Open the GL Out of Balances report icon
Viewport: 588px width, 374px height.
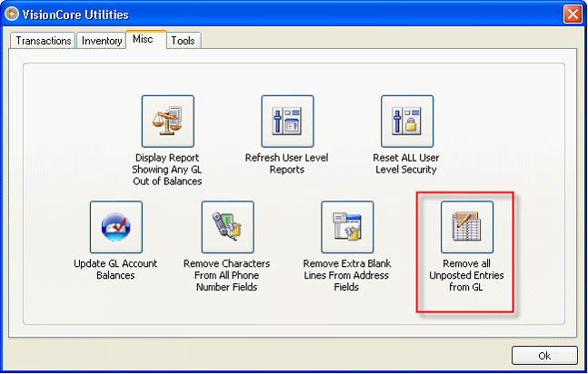pyautogui.click(x=167, y=121)
